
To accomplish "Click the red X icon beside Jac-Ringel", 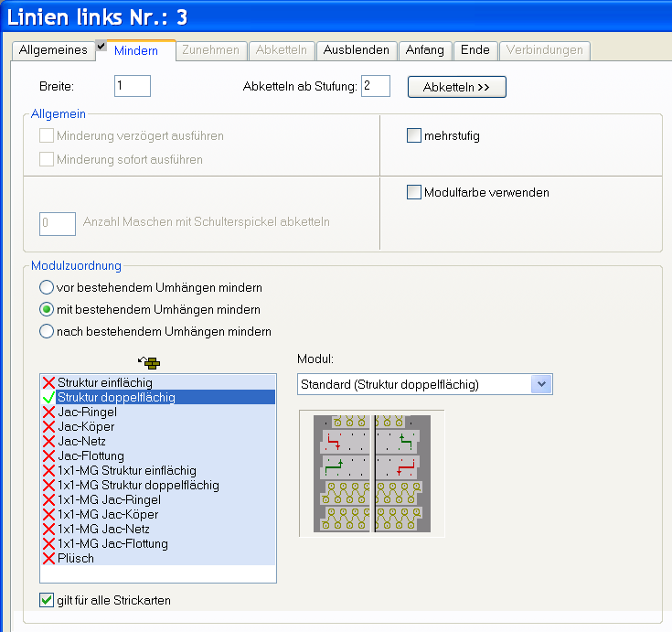I will 48,412.
